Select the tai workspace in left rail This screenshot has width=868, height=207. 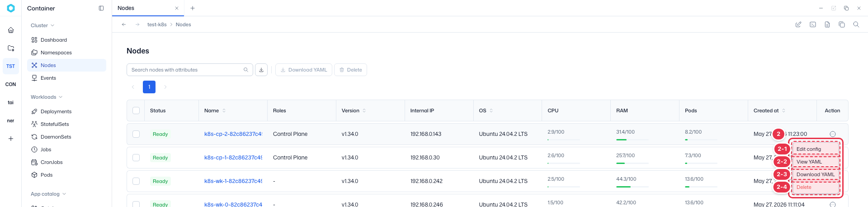point(11,102)
